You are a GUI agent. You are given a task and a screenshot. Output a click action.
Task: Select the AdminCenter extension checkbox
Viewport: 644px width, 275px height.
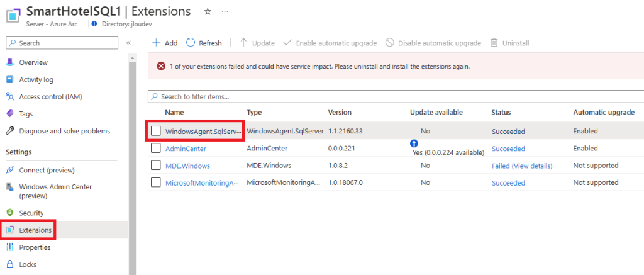pos(156,149)
